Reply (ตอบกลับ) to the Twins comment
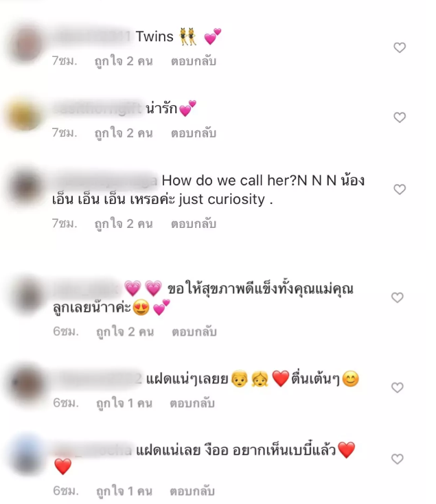This screenshot has width=436, height=504. (x=194, y=61)
